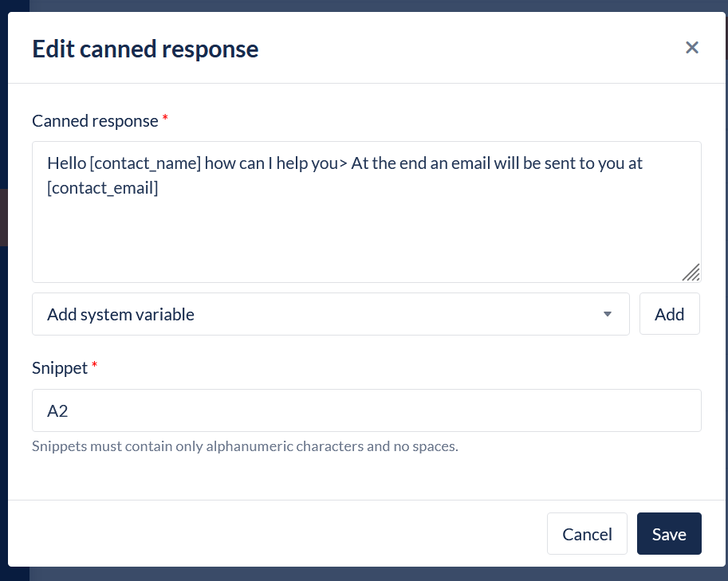Click the snippet alphanumeric hint text
This screenshot has height=581, width=728.
(x=245, y=446)
